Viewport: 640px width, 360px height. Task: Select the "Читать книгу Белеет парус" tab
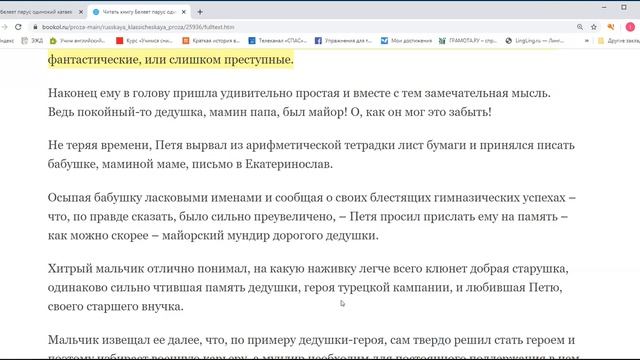tap(140, 12)
